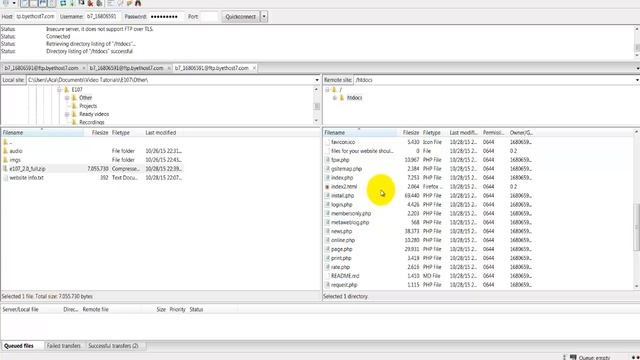
Task: Sort remote files by Permissions column
Action: pyautogui.click(x=493, y=133)
